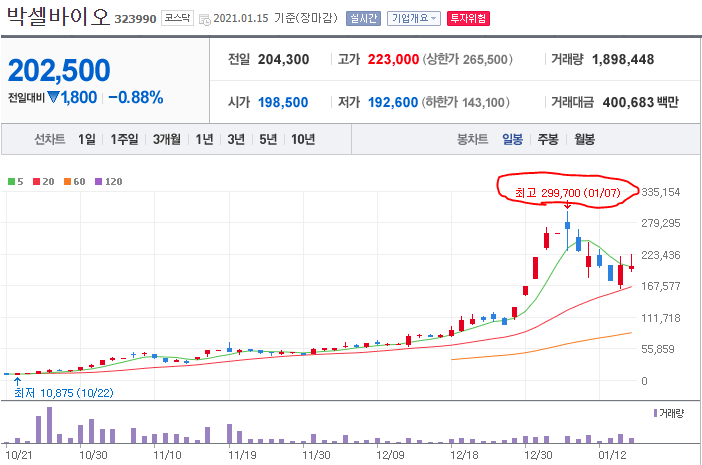Click the 저가 value 192,600
Image resolution: width=702 pixels, height=465 pixels.
coord(393,102)
